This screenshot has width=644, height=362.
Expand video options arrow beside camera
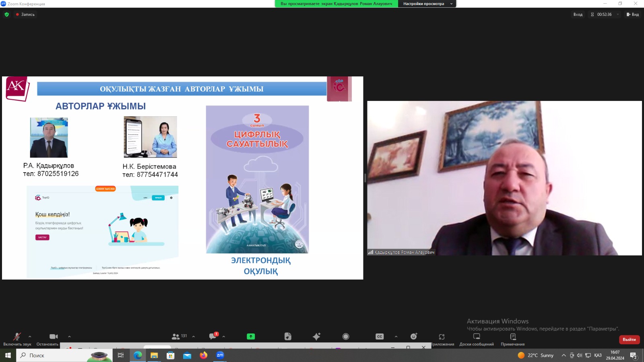click(x=69, y=337)
